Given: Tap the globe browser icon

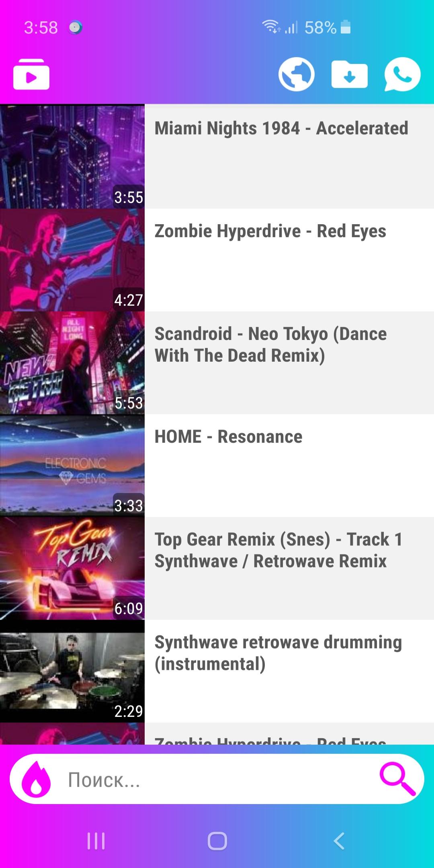Looking at the screenshot, I should 297,74.
